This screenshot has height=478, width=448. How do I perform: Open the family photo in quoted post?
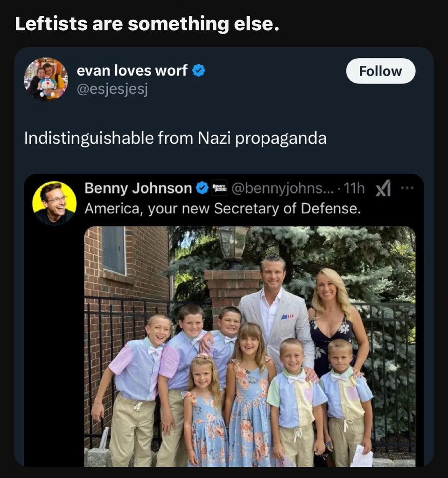coord(250,345)
